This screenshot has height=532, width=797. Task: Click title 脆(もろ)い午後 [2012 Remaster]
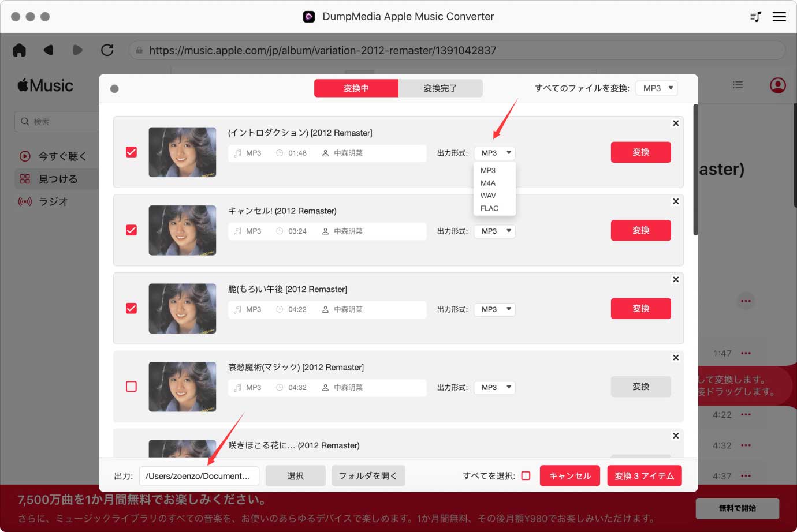pos(288,289)
